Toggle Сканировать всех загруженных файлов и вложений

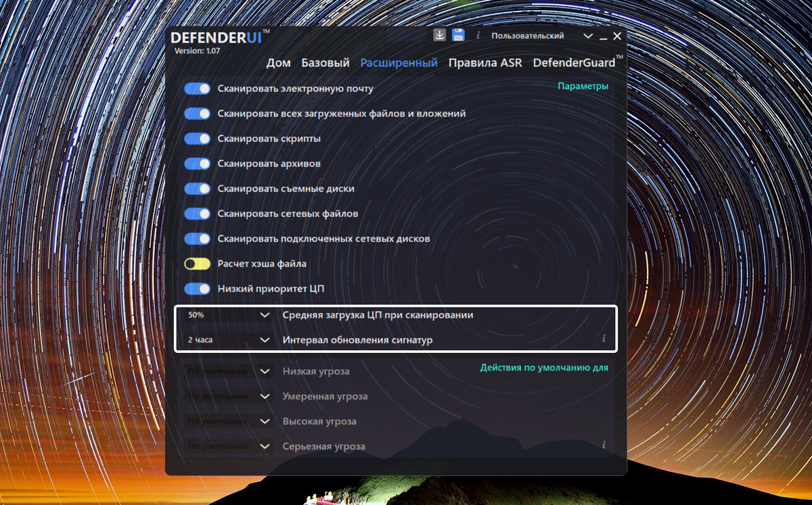click(x=198, y=114)
